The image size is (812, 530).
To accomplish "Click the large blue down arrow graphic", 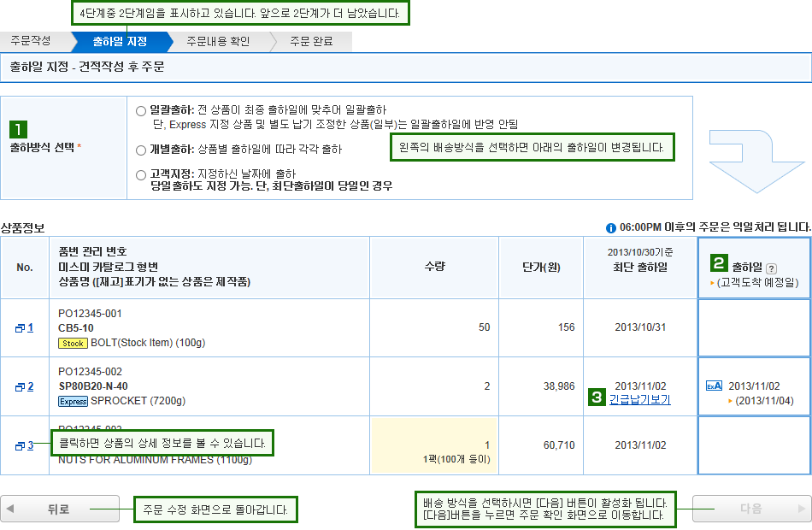I will tap(756, 161).
